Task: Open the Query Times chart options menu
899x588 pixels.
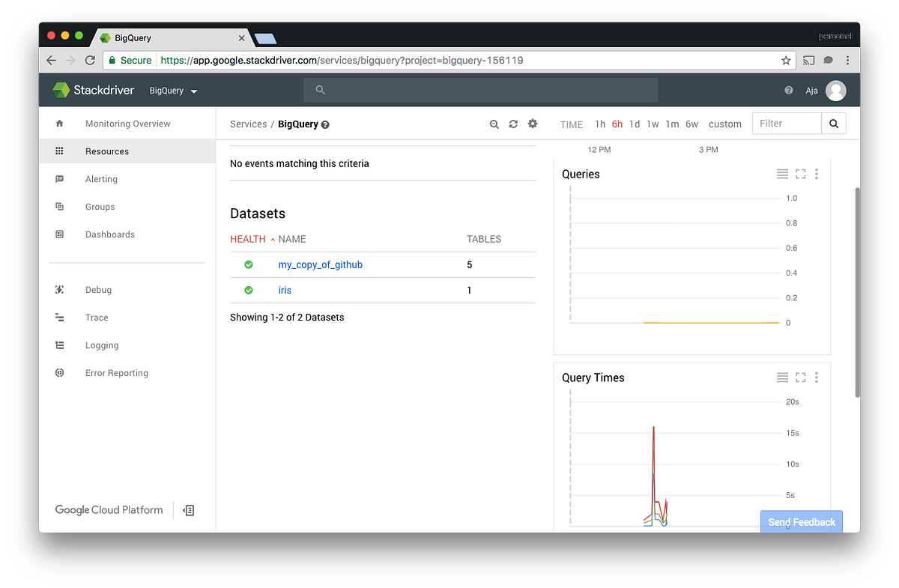Action: 816,378
